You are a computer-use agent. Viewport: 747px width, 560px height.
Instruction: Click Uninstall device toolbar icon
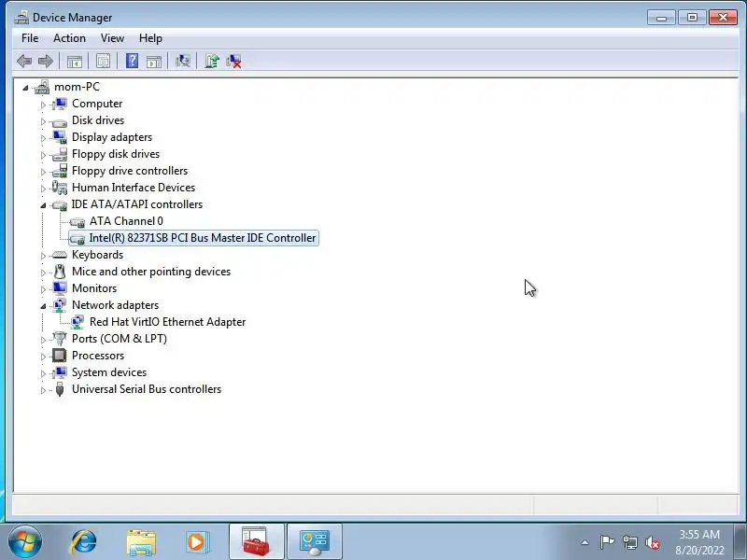point(234,61)
